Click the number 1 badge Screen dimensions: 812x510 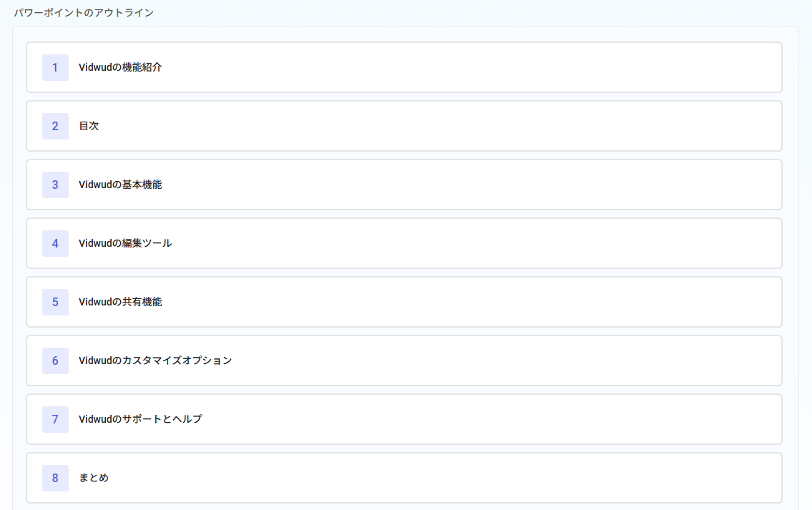[x=55, y=67]
